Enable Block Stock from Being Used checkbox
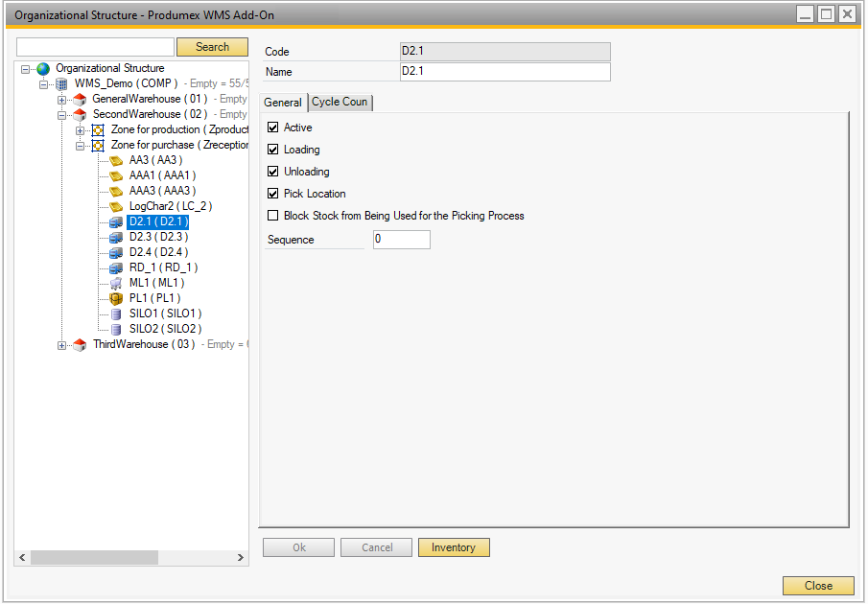The height and width of the screenshot is (604, 868). [273, 216]
